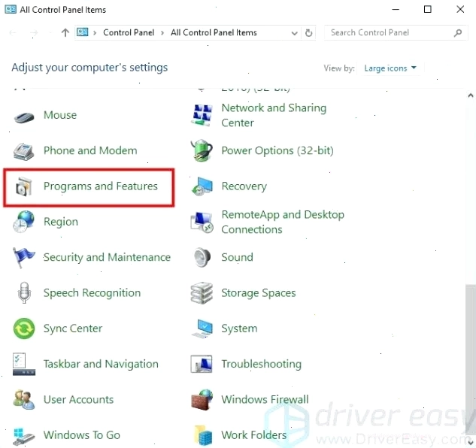Open the User Accounts link text
Image resolution: width=476 pixels, height=448 pixels.
tap(79, 399)
